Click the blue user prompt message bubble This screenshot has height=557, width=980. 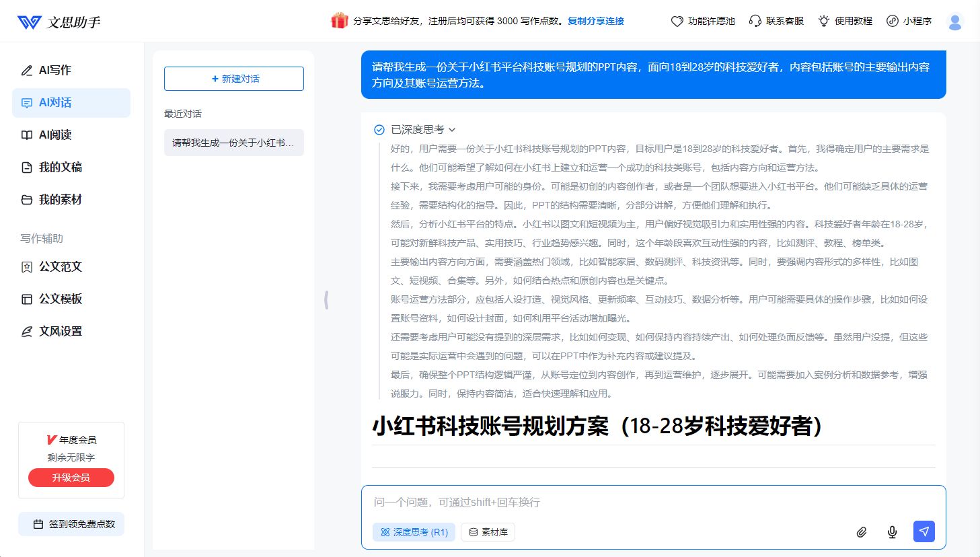(654, 75)
